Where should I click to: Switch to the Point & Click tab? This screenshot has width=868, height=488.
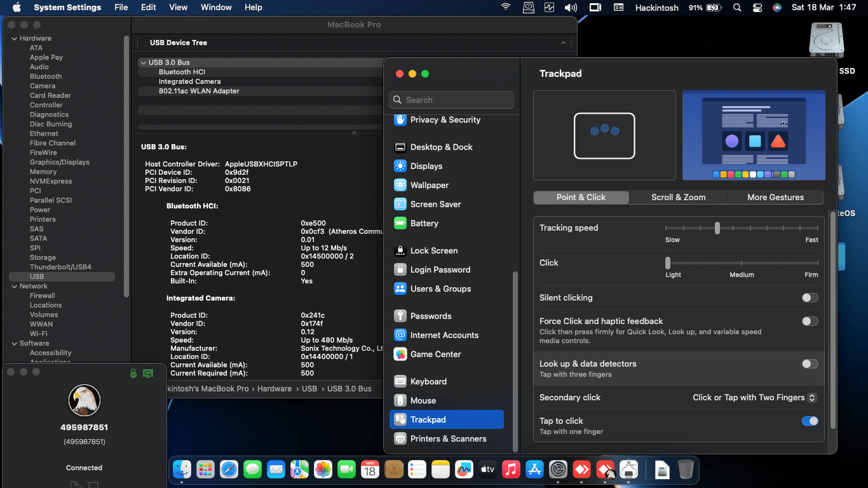[x=581, y=197]
